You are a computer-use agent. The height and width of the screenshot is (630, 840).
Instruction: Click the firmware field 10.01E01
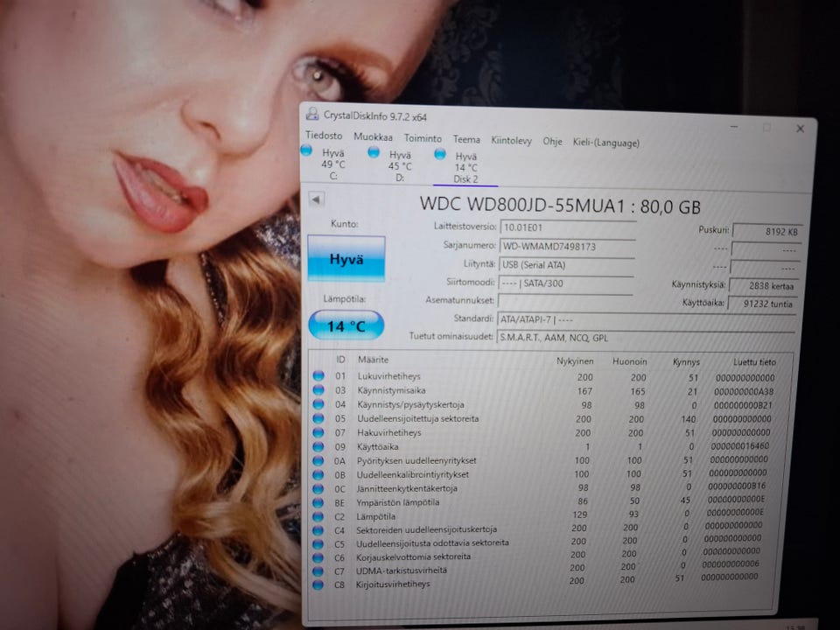[568, 227]
